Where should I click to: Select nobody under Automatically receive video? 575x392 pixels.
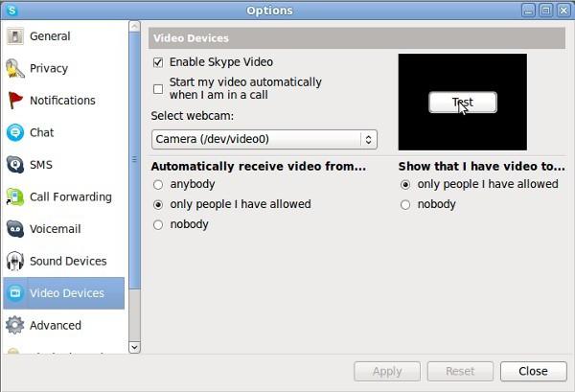[x=158, y=224]
